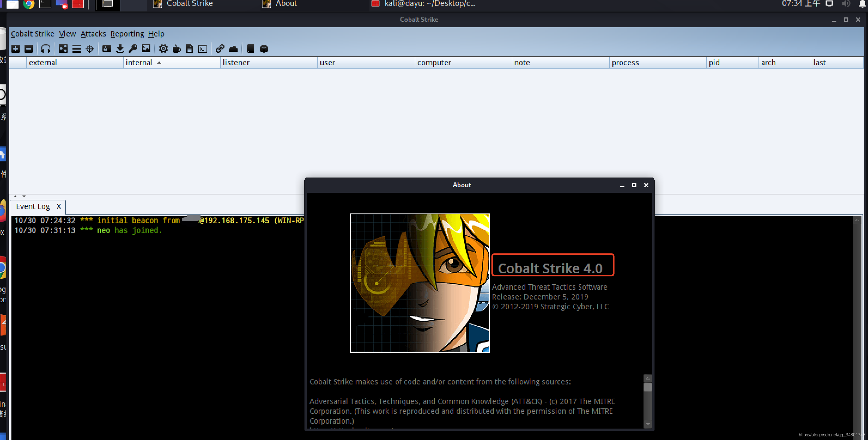Sort sessions by the pid column
This screenshot has width=868, height=440.
tap(732, 63)
